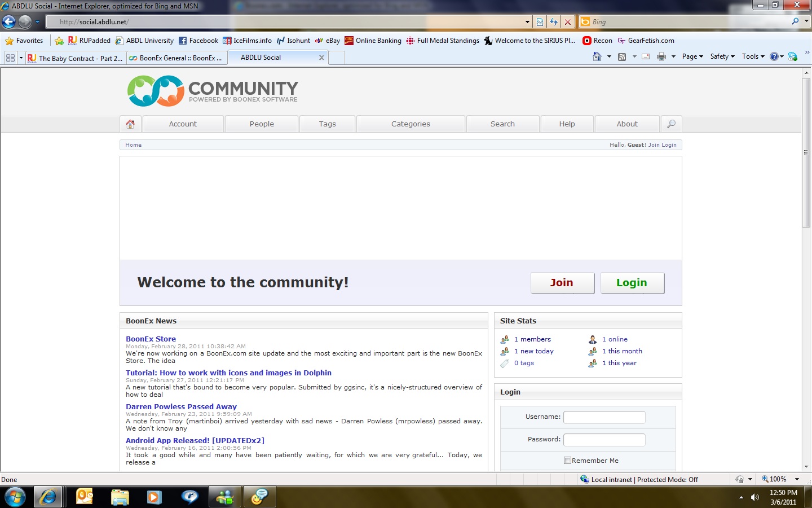Open the Account menu item
This screenshot has height=508, width=812.
tap(183, 124)
